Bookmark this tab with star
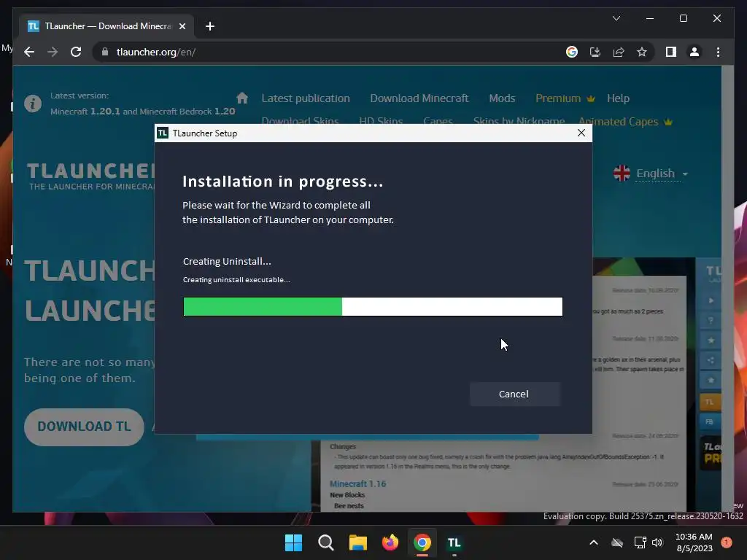747x560 pixels. coord(642,52)
